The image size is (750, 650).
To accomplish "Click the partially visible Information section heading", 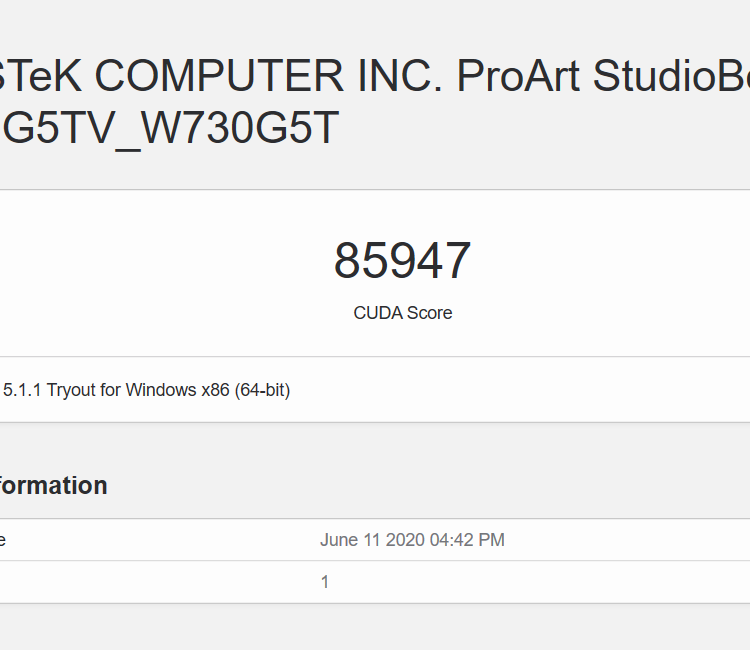I will [x=53, y=486].
